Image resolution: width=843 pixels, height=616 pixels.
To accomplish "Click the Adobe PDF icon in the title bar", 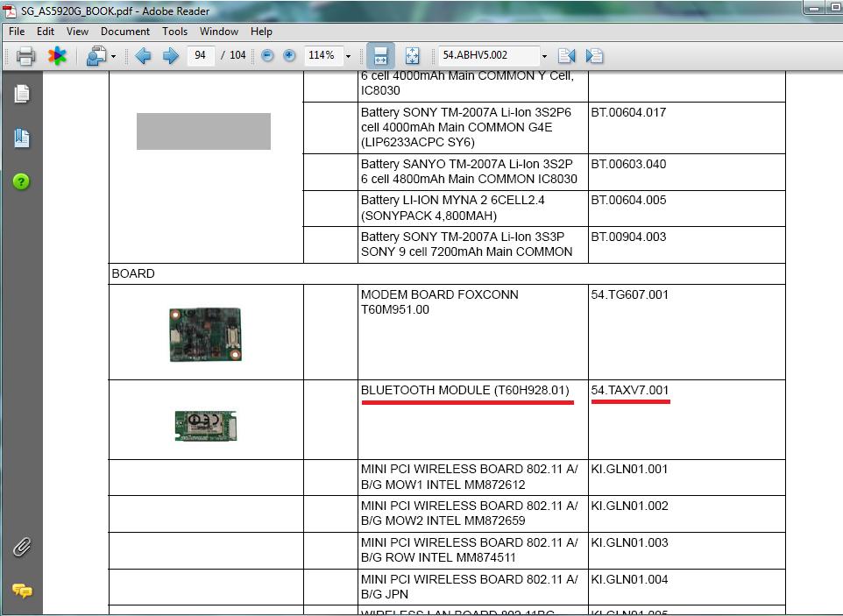I will coord(9,11).
